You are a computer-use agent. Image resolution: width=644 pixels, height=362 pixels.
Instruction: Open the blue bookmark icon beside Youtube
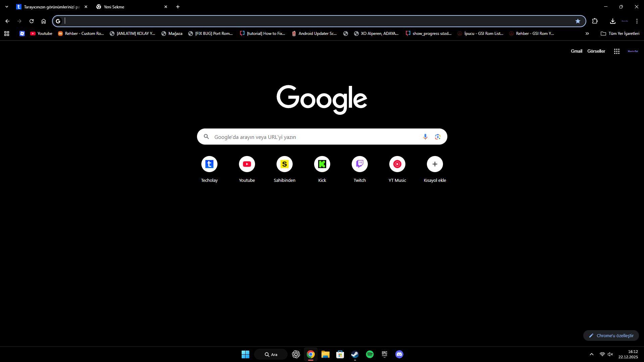click(22, 34)
